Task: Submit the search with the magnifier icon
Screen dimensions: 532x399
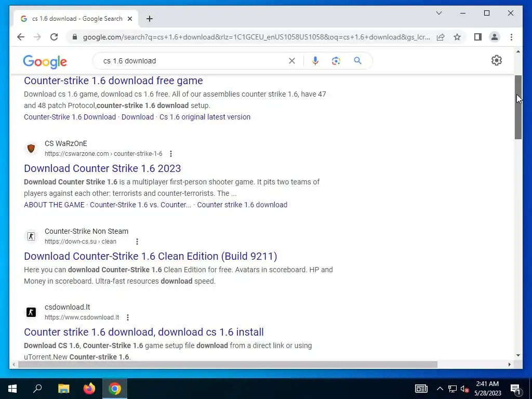Action: [x=357, y=61]
